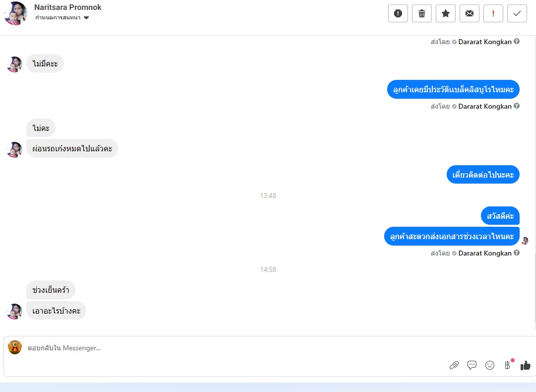Open Naritsara Promnok's profile name
The image size is (536, 392).
click(67, 7)
